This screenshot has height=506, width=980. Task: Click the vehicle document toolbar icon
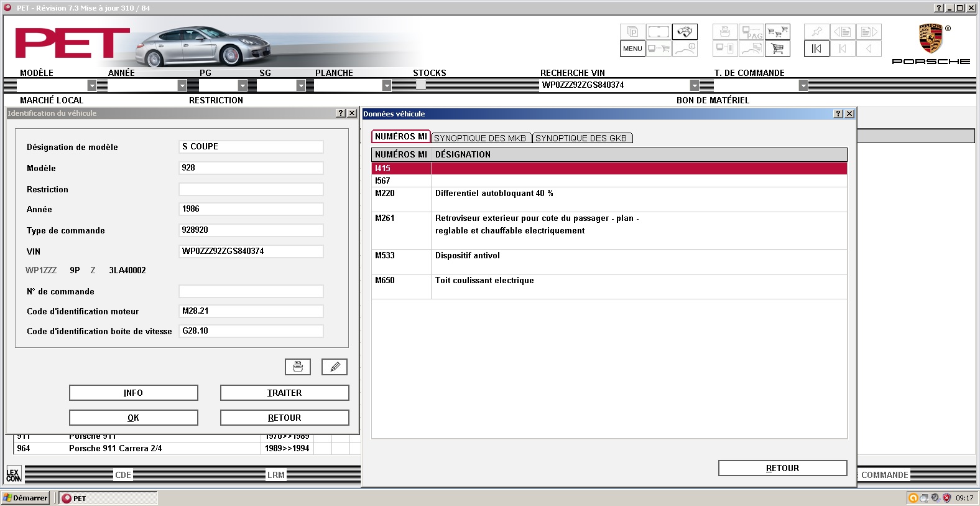click(x=751, y=49)
